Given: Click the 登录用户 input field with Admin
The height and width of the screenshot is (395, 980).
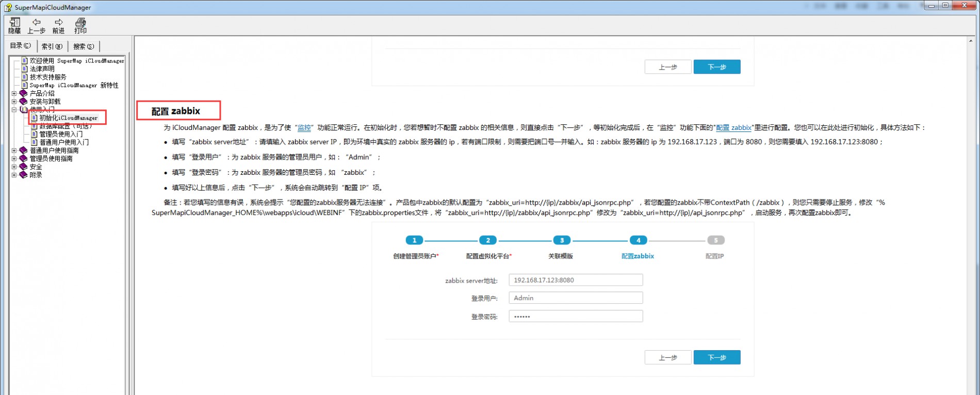Looking at the screenshot, I should tap(576, 298).
